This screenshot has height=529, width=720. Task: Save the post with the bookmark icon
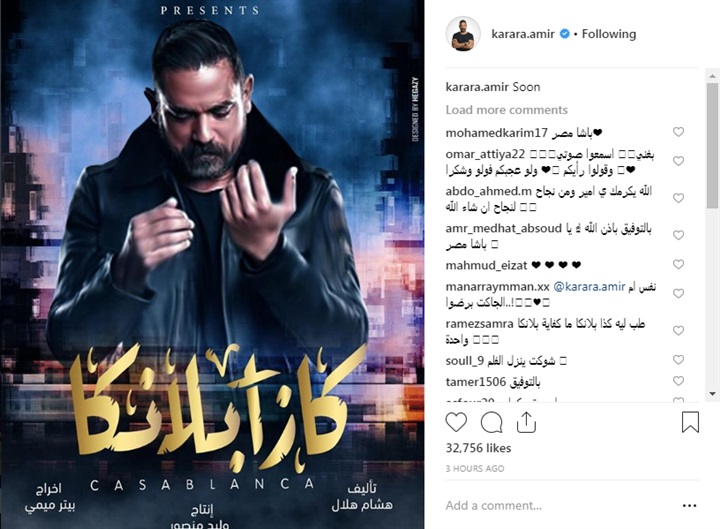point(690,422)
